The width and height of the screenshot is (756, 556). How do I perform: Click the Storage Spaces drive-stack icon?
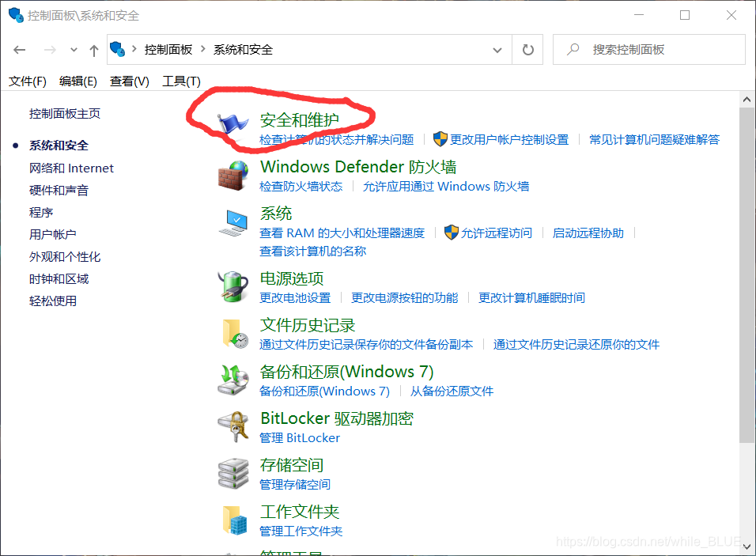(232, 474)
